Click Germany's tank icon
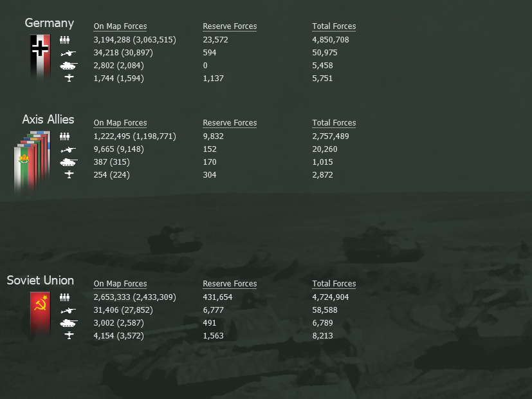Screen dimensions: 532x399 pyautogui.click(x=69, y=66)
